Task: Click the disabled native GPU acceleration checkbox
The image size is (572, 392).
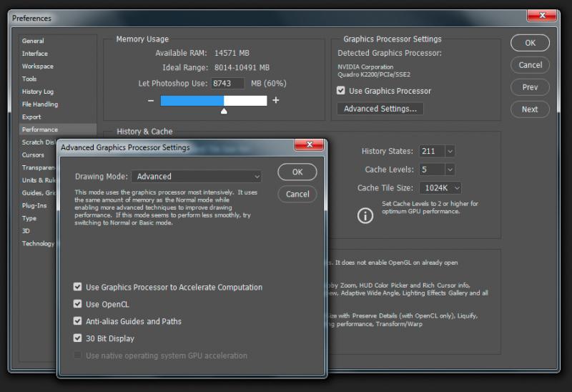Action: pyautogui.click(x=77, y=355)
